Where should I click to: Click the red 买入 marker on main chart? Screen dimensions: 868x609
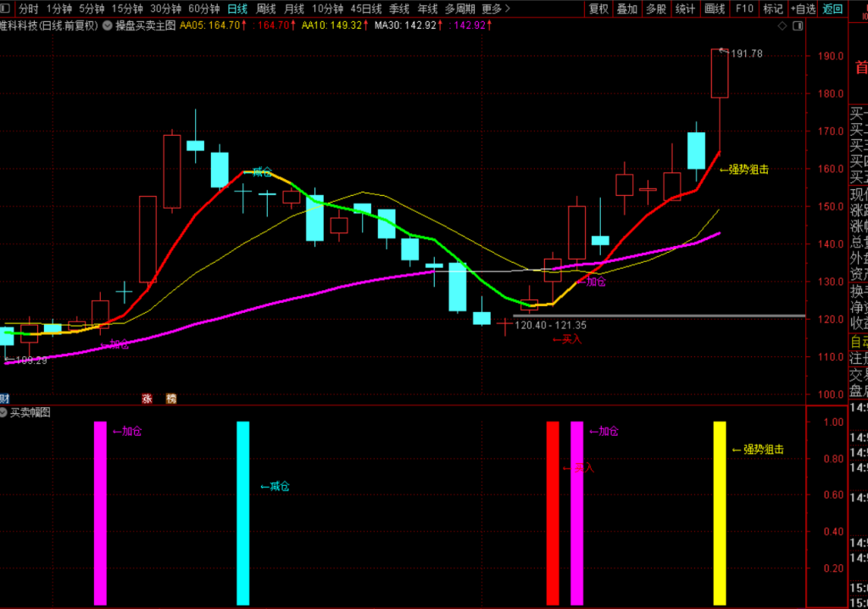567,339
